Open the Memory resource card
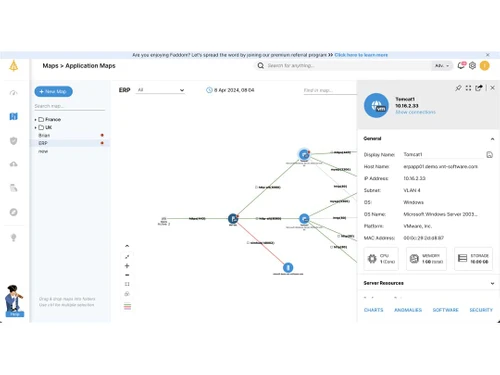Screen dimensions: 500x375 point(426,259)
